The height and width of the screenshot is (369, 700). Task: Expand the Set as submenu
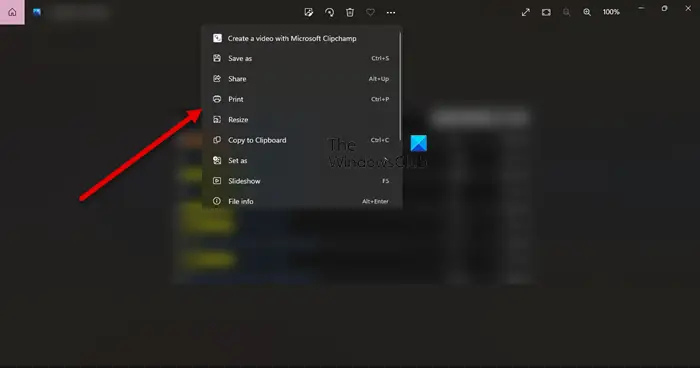click(302, 161)
